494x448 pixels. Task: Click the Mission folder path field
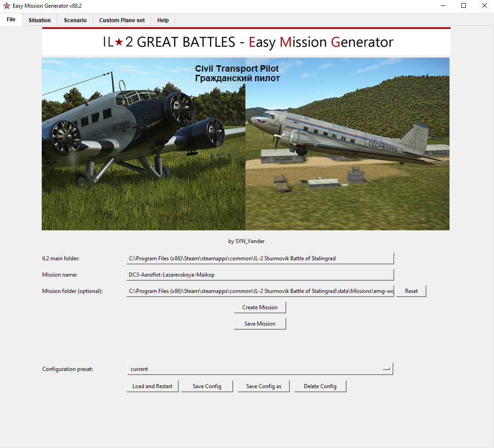point(260,291)
